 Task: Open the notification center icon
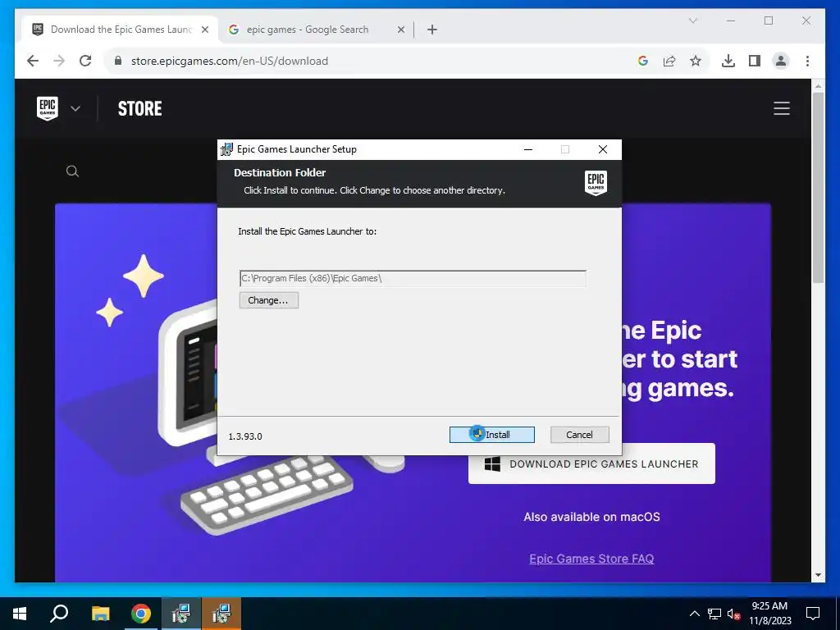[x=813, y=614]
